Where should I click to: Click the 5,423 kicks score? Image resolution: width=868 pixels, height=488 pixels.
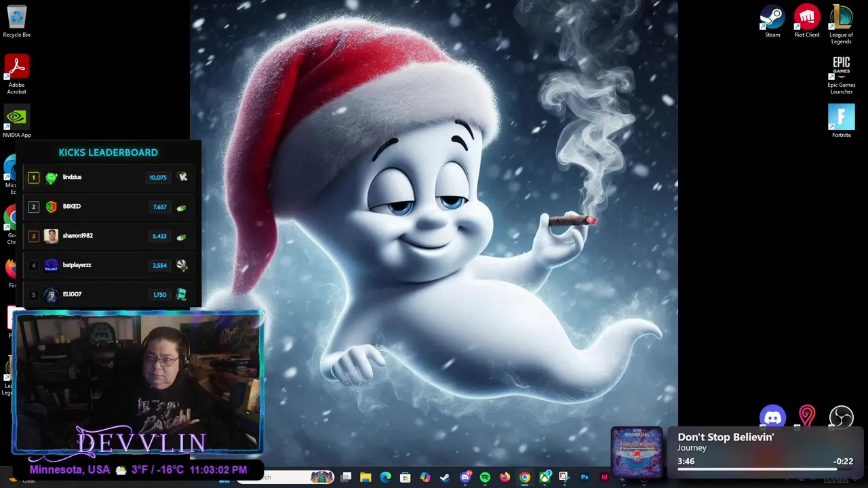pos(159,237)
